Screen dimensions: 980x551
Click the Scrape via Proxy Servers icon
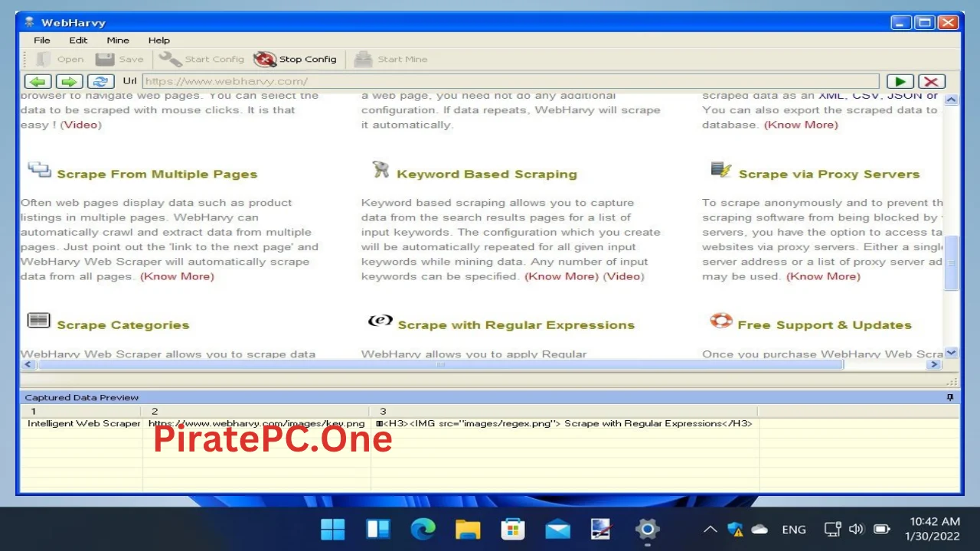click(x=720, y=170)
